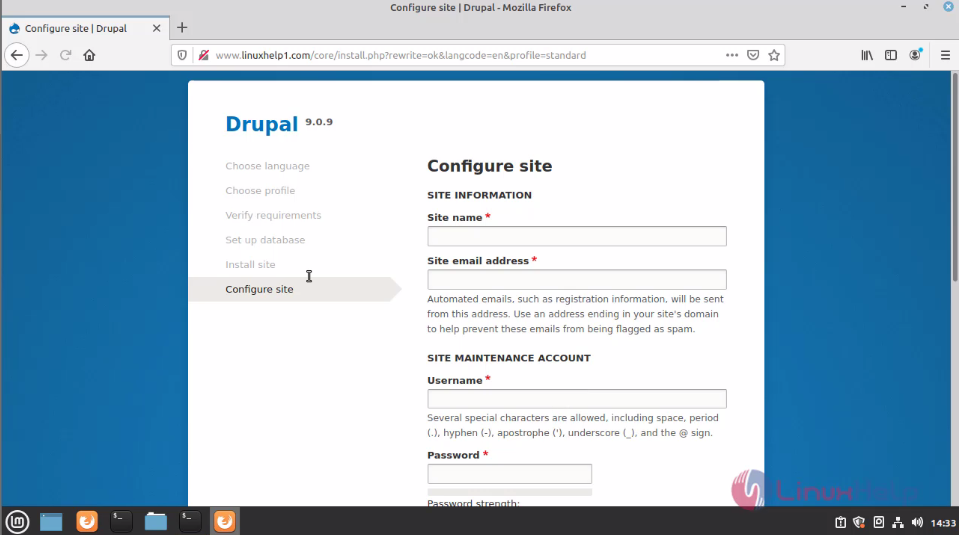Click the Password input field
Screen dimensions: 959x535
[x=509, y=474]
